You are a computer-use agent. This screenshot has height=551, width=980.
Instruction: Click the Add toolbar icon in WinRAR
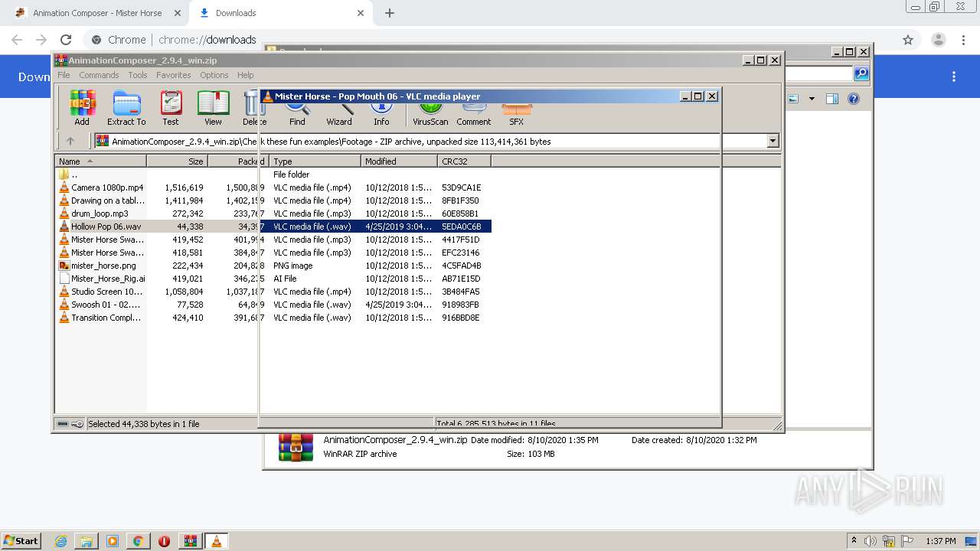coord(82,108)
